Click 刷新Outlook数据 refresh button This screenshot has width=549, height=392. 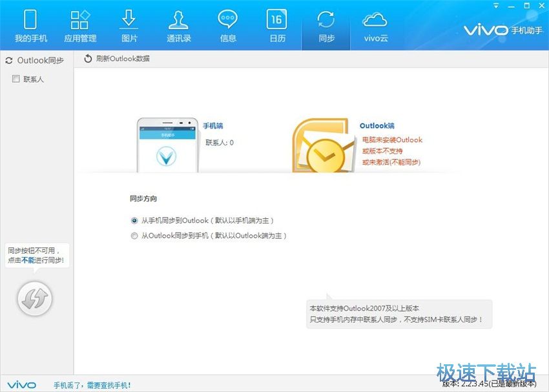tap(117, 59)
